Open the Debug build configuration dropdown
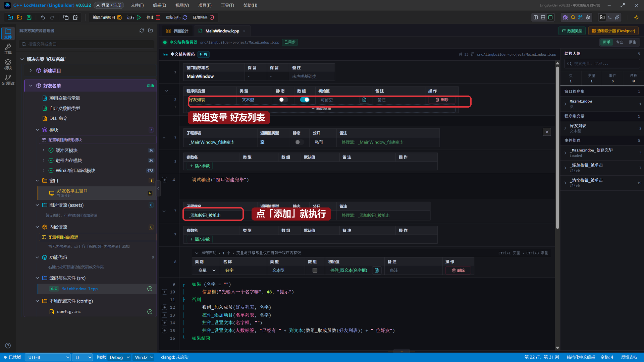 click(119, 357)
